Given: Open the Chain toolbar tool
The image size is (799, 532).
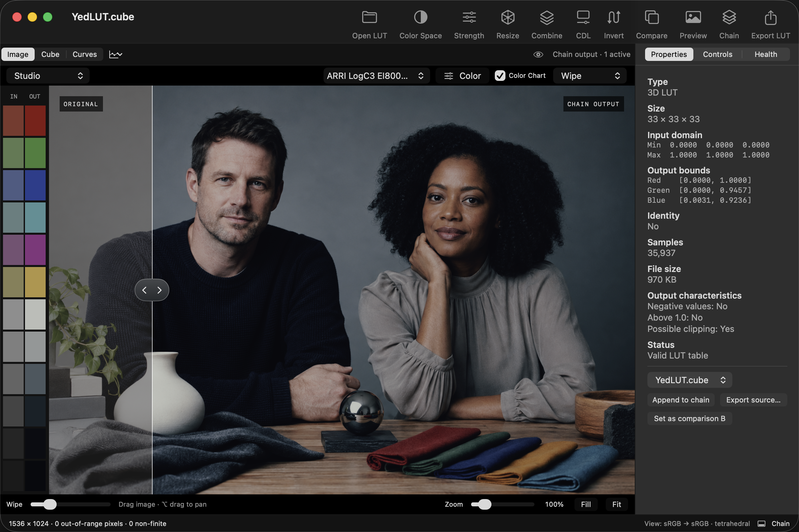Looking at the screenshot, I should pyautogui.click(x=729, y=25).
